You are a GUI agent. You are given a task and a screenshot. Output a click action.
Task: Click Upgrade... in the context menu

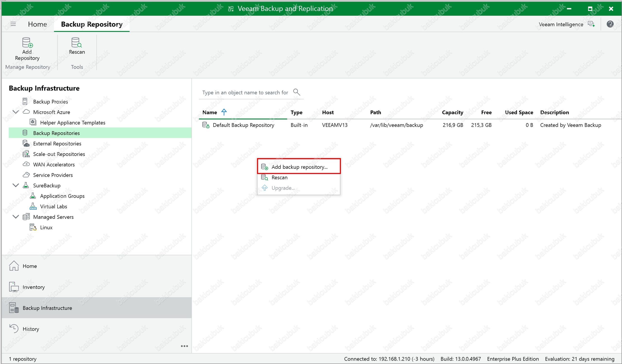(x=299, y=188)
